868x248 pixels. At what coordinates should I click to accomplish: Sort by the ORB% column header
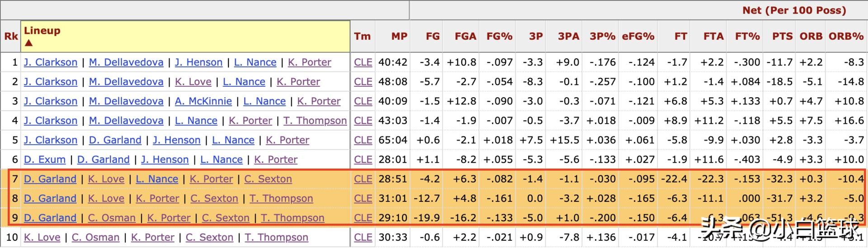[x=846, y=37]
